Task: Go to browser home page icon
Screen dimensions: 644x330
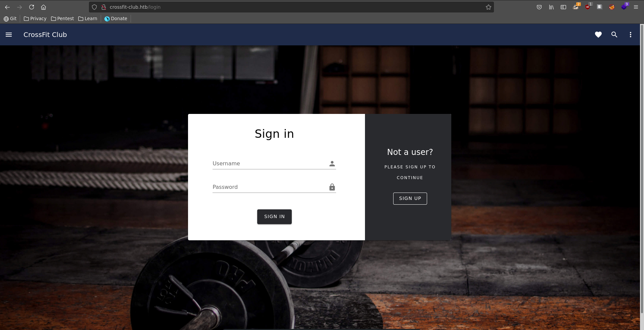Action: pyautogui.click(x=43, y=7)
